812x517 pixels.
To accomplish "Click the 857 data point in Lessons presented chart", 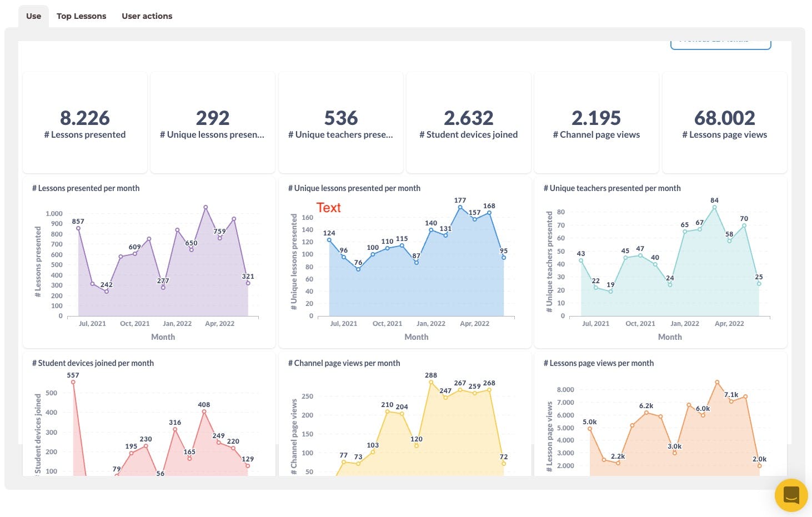I will (78, 228).
